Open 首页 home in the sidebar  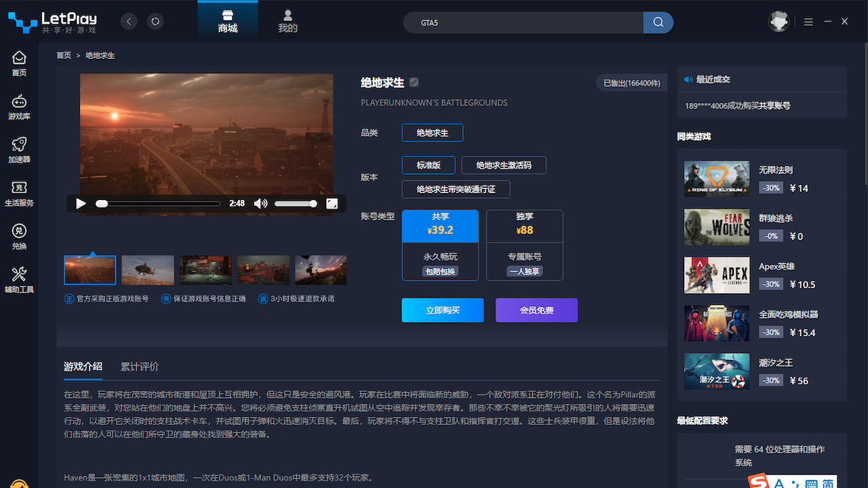[19, 64]
